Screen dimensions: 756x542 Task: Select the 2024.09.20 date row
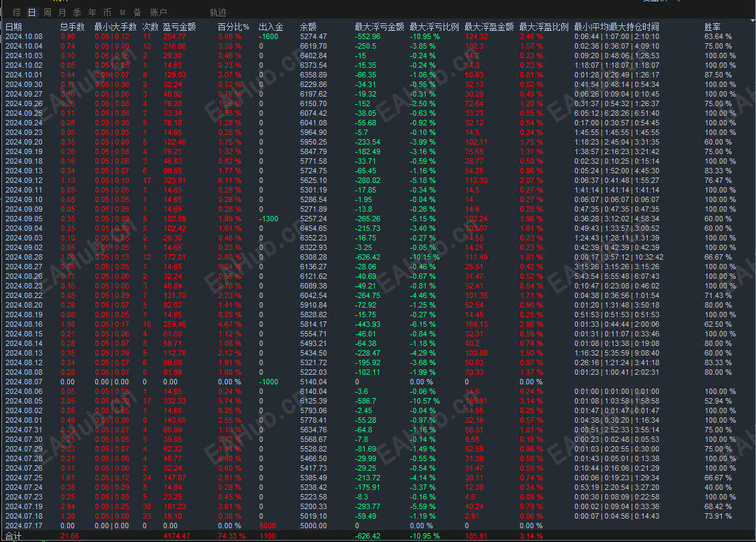tap(24, 143)
